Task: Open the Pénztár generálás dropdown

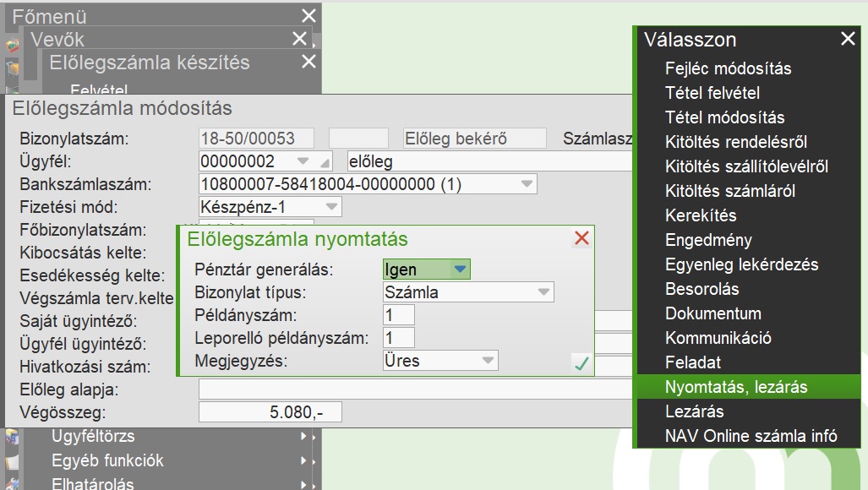Action: tap(459, 269)
